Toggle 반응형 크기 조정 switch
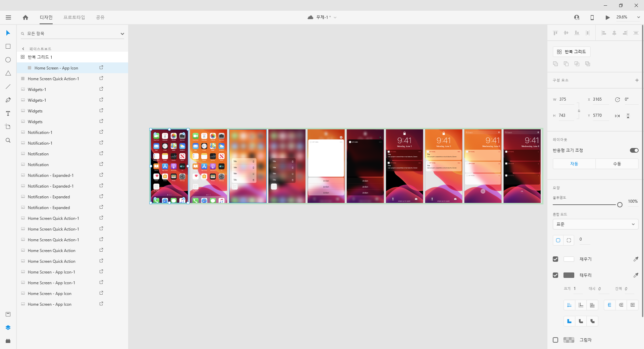 point(634,150)
